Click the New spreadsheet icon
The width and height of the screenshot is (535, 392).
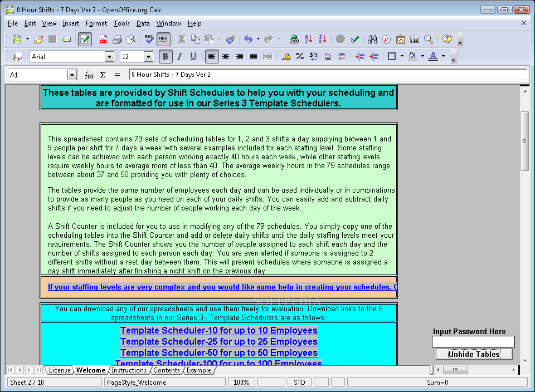17,39
